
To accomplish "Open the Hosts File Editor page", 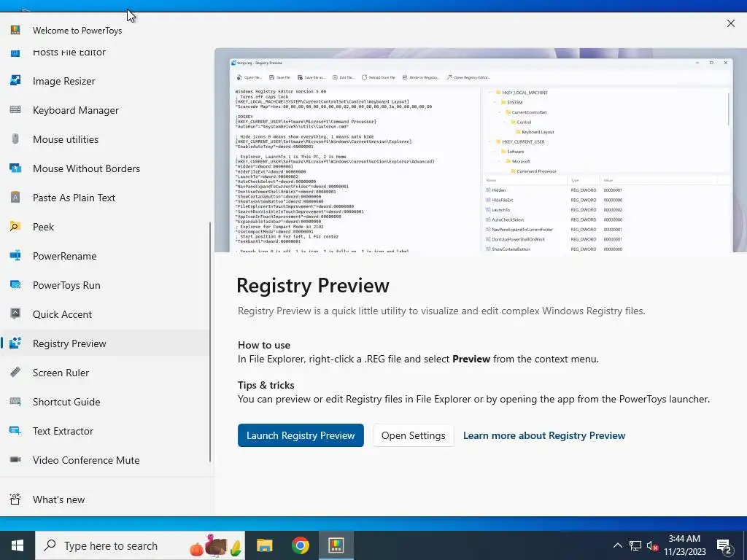I will click(105, 52).
